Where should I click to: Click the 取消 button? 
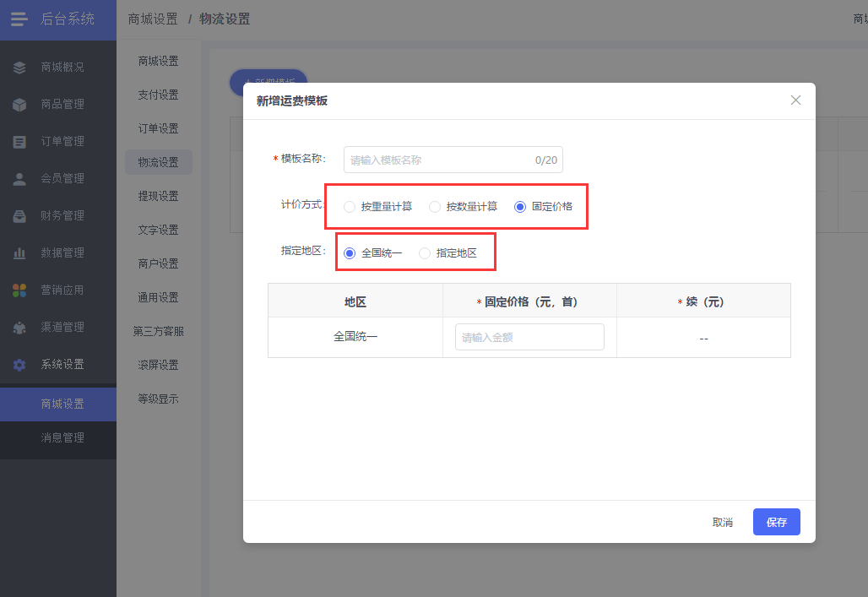coord(723,522)
